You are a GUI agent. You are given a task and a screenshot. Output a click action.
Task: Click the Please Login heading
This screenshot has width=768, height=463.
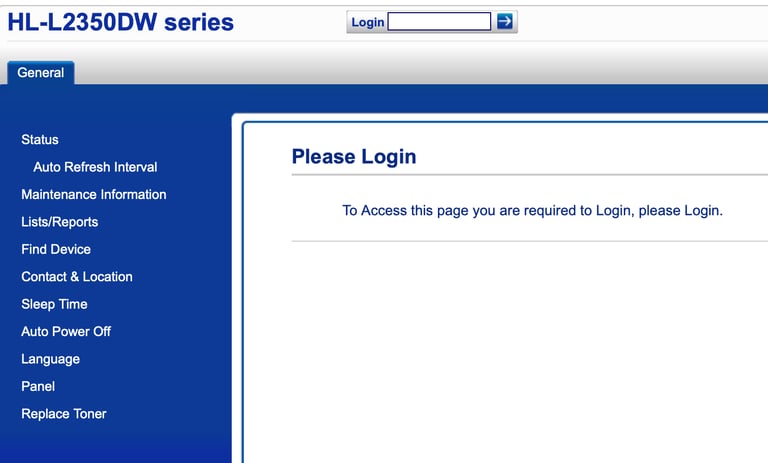354,157
